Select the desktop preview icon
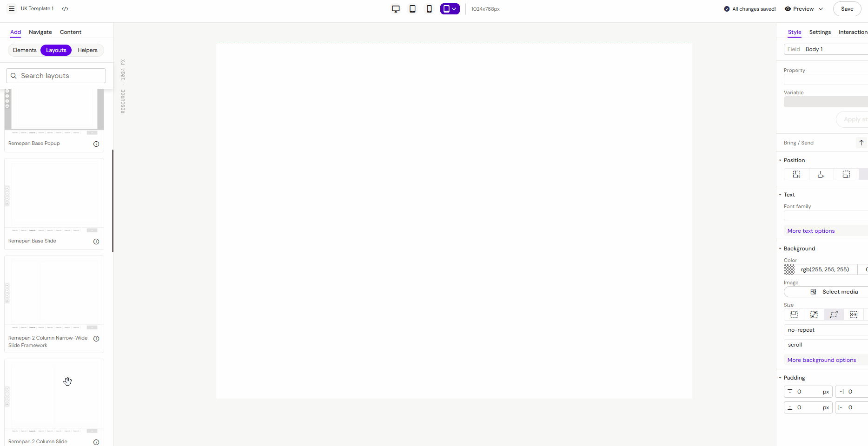 (396, 8)
